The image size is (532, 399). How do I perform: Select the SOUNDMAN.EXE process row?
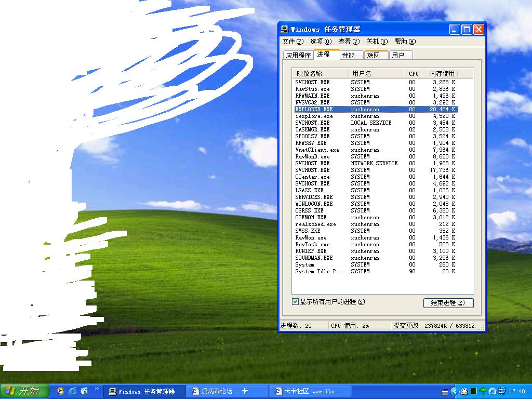coord(376,258)
